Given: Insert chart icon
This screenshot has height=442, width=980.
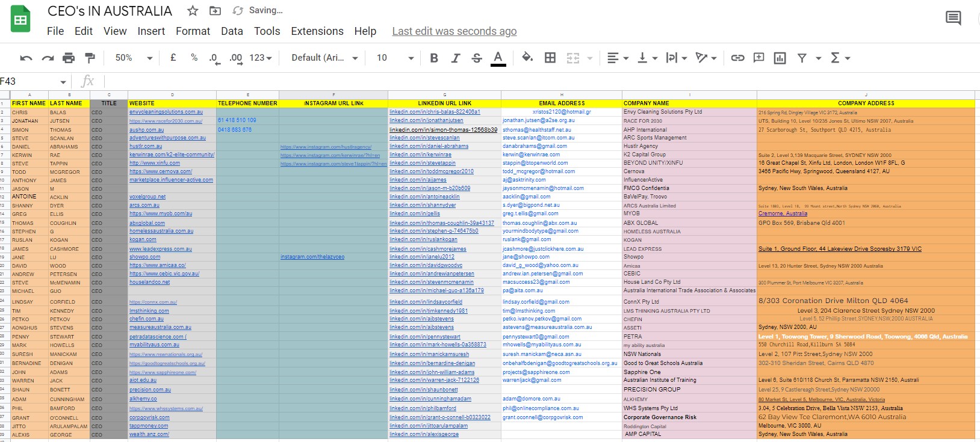Looking at the screenshot, I should [780, 58].
